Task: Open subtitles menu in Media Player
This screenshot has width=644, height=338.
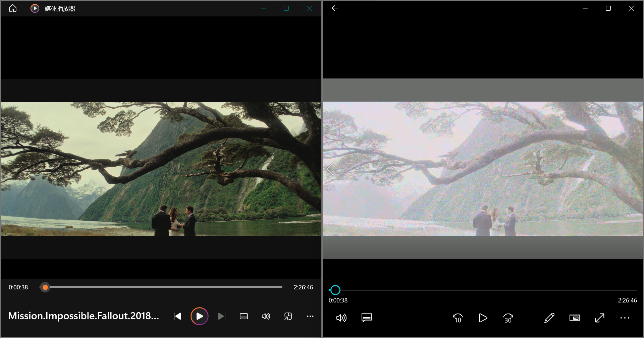Action: point(244,316)
